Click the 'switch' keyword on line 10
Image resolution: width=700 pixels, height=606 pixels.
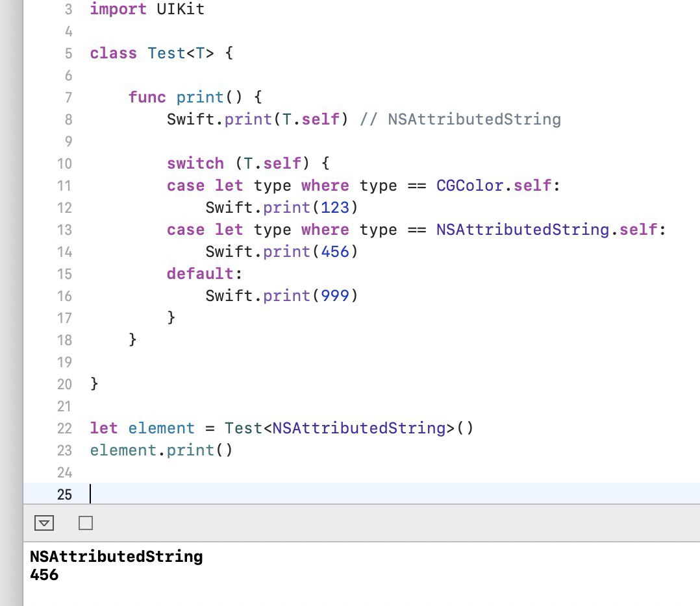click(x=195, y=164)
